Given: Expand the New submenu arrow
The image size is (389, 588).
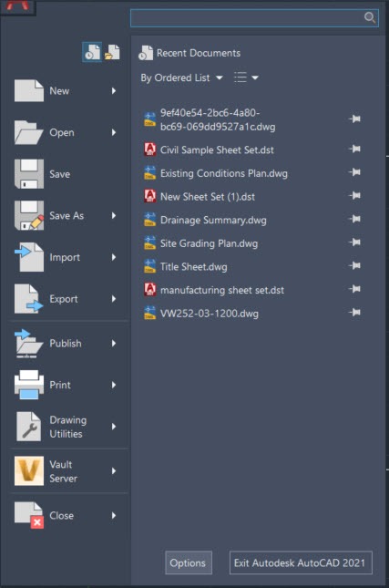Looking at the screenshot, I should (114, 91).
